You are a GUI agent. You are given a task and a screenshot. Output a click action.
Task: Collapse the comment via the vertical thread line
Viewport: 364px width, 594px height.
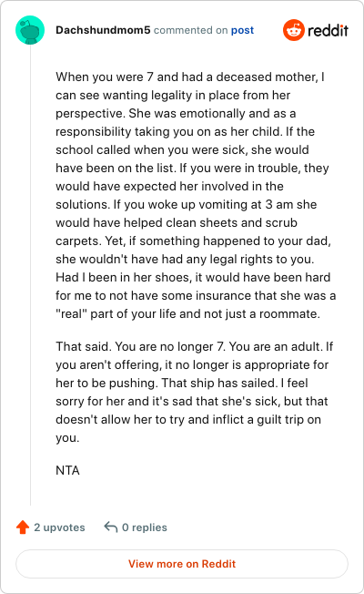pos(30,274)
